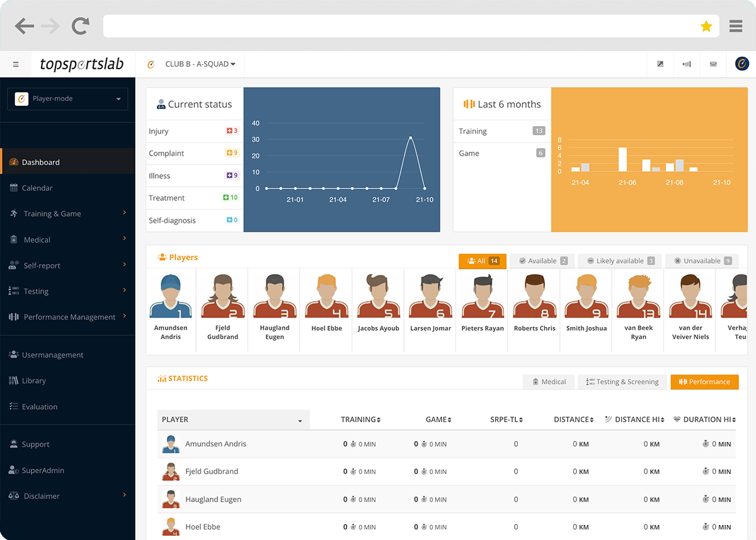This screenshot has height=540, width=756.
Task: Open the user profile logo icon
Action: (742, 64)
